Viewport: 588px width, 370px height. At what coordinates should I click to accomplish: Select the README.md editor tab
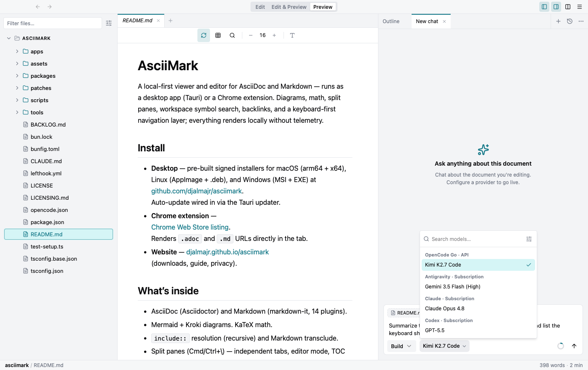137,21
